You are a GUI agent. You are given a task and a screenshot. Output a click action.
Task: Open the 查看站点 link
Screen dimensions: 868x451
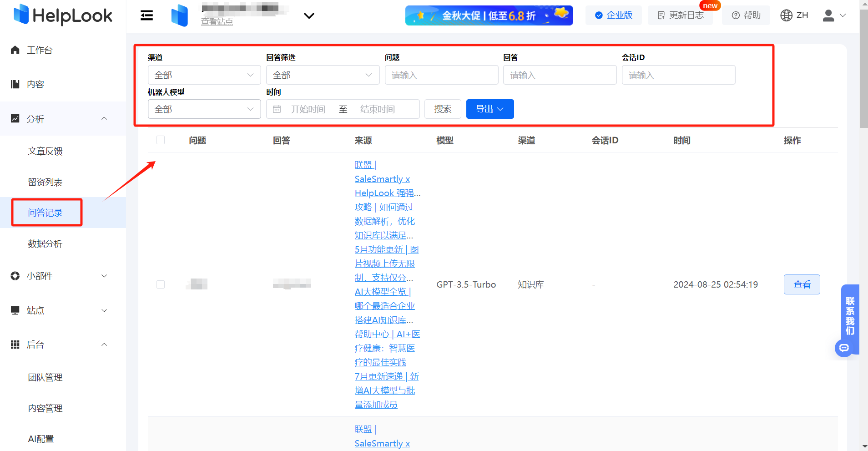(x=217, y=21)
